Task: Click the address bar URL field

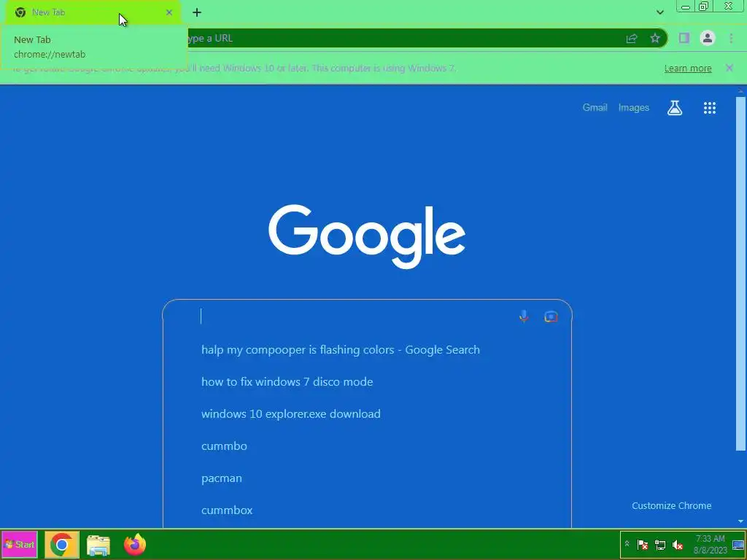Action: [405, 38]
